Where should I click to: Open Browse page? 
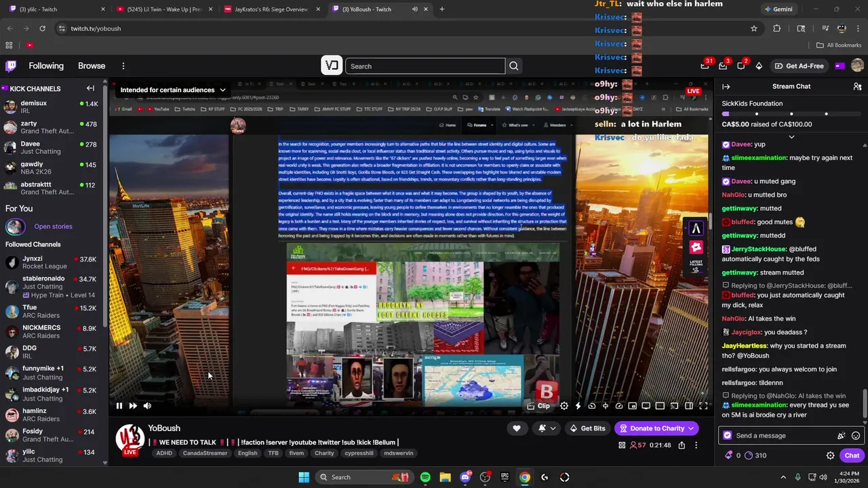(92, 66)
